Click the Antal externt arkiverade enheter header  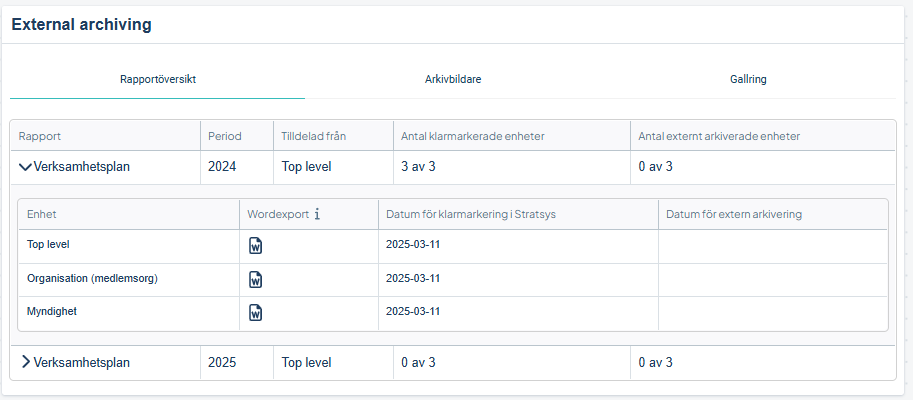720,136
